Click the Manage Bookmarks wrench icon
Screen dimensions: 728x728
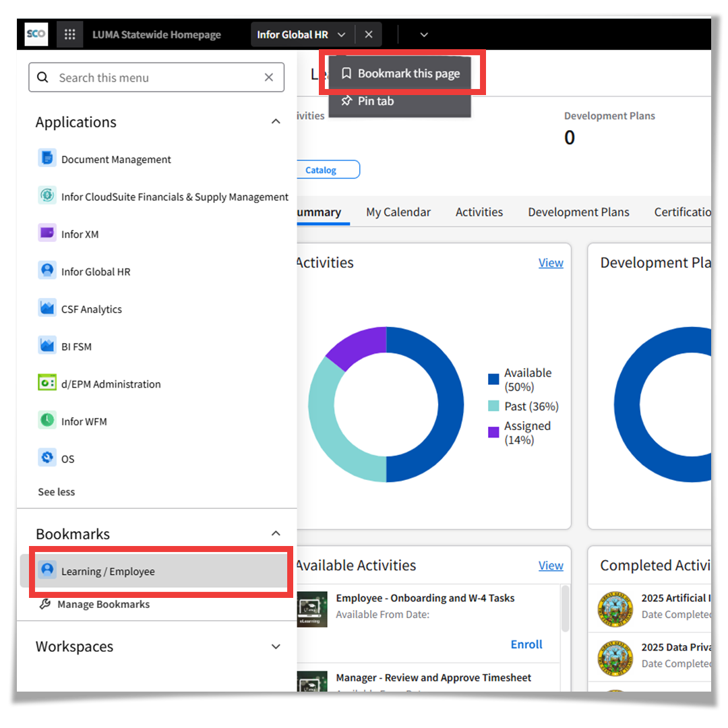point(45,604)
